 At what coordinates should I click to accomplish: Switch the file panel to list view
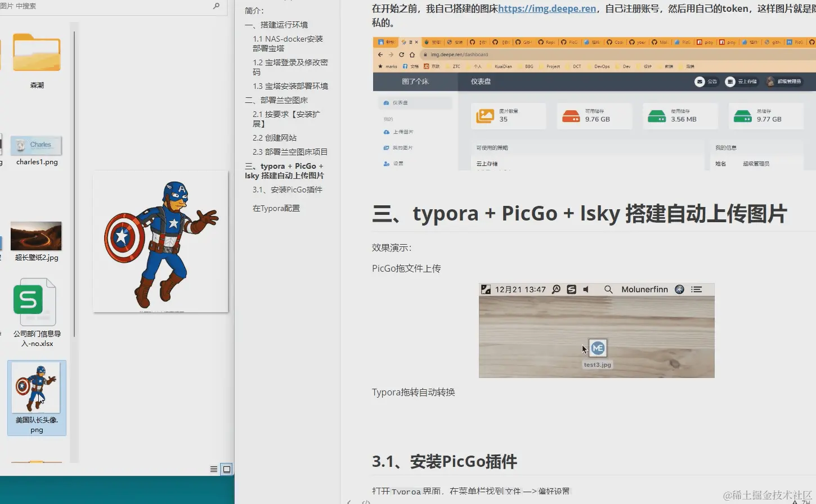213,469
